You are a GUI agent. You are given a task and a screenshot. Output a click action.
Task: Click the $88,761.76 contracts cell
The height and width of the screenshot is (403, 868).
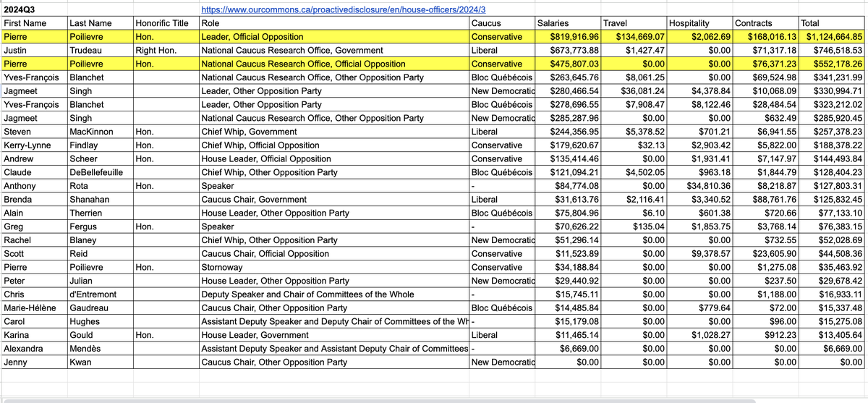(765, 200)
